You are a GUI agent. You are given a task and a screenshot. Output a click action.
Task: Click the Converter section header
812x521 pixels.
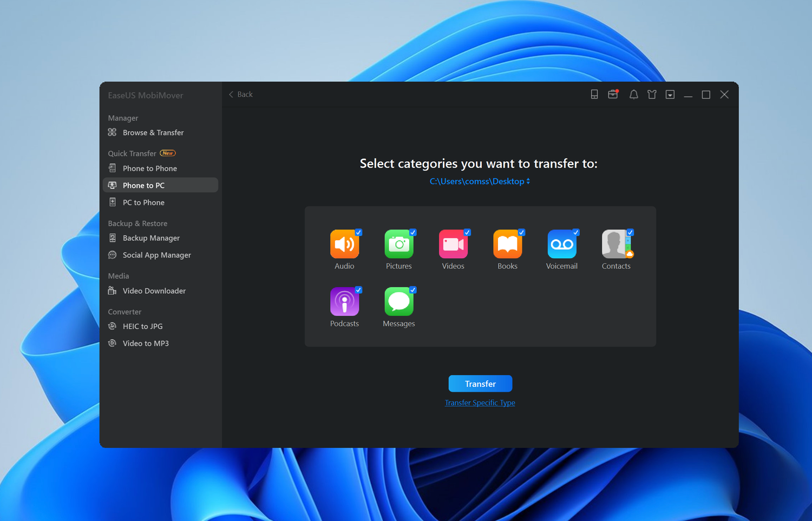(125, 312)
